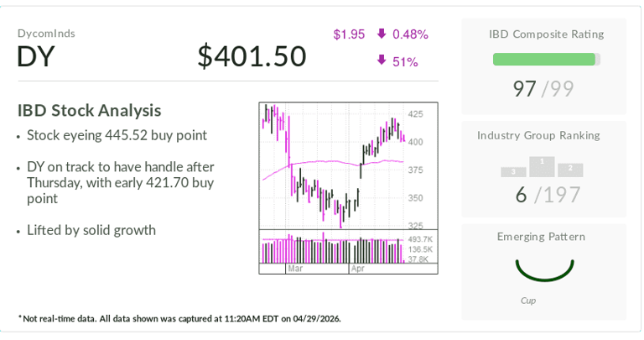The height and width of the screenshot is (340, 644).
Task: Click the composite rating 97 value
Action: (x=525, y=88)
